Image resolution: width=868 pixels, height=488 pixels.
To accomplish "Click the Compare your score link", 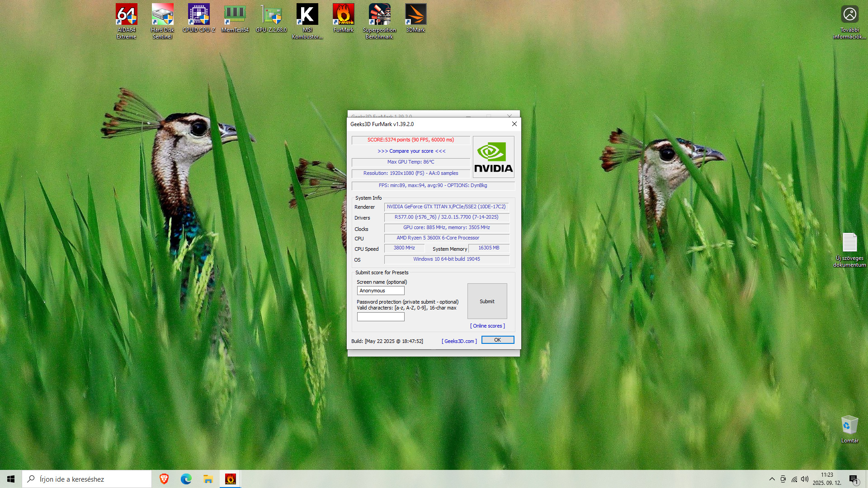I will point(411,151).
